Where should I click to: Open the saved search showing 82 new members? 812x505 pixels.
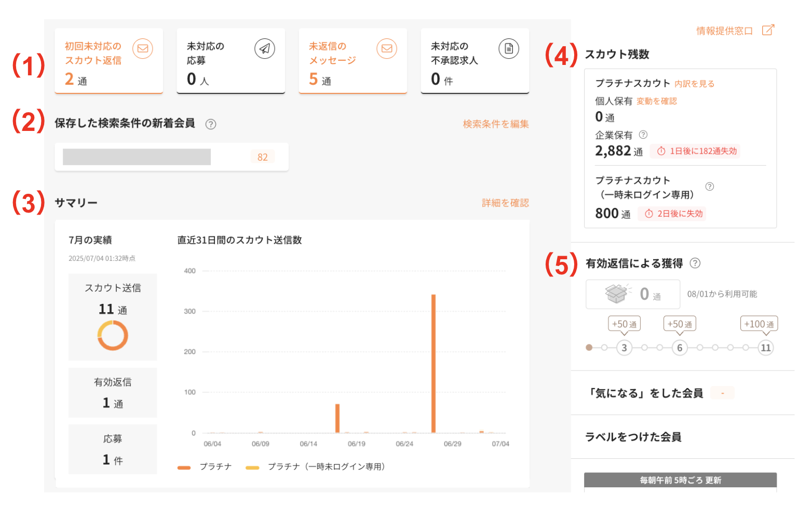click(171, 156)
